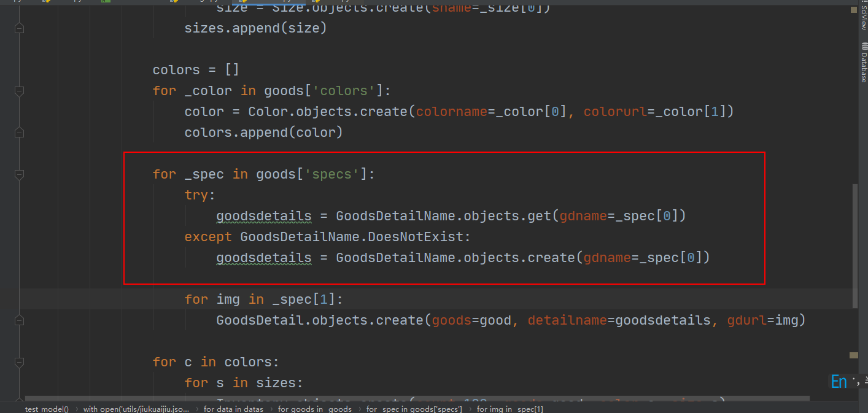This screenshot has width=868, height=413.
Task: Click 'Color.objects.create' call
Action: point(328,112)
